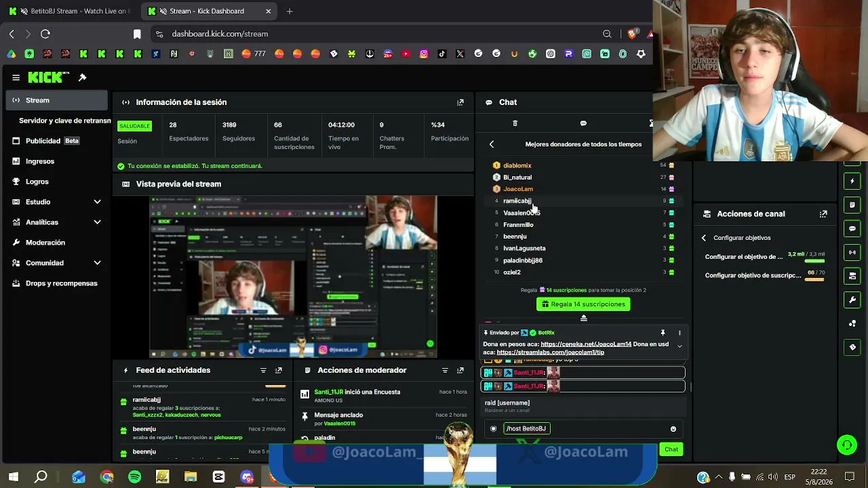868x488 pixels.
Task: Click the stream preview video thumbnail
Action: pyautogui.click(x=294, y=277)
